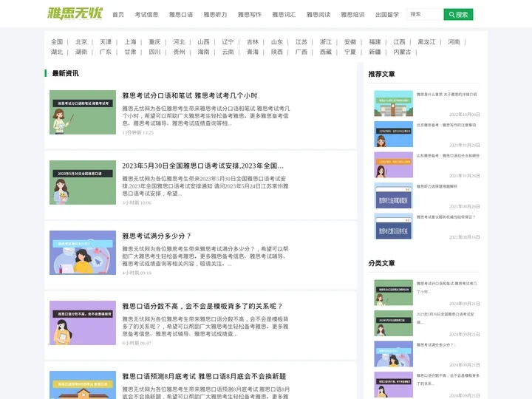The width and height of the screenshot is (532, 399).
Task: Click thumbnail of 2023年5月30日全国雅思口语 article in 最新资讯
Action: coord(83,183)
